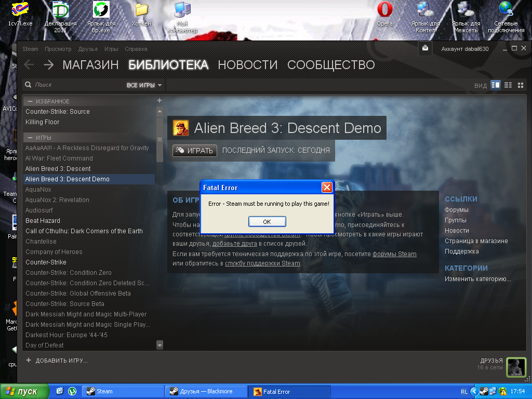Collapse the ИГРЫ category

[x=30, y=137]
